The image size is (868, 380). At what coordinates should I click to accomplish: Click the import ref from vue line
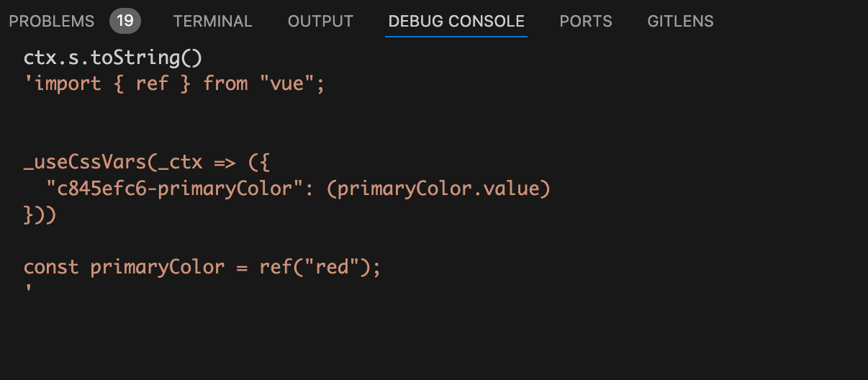(174, 83)
